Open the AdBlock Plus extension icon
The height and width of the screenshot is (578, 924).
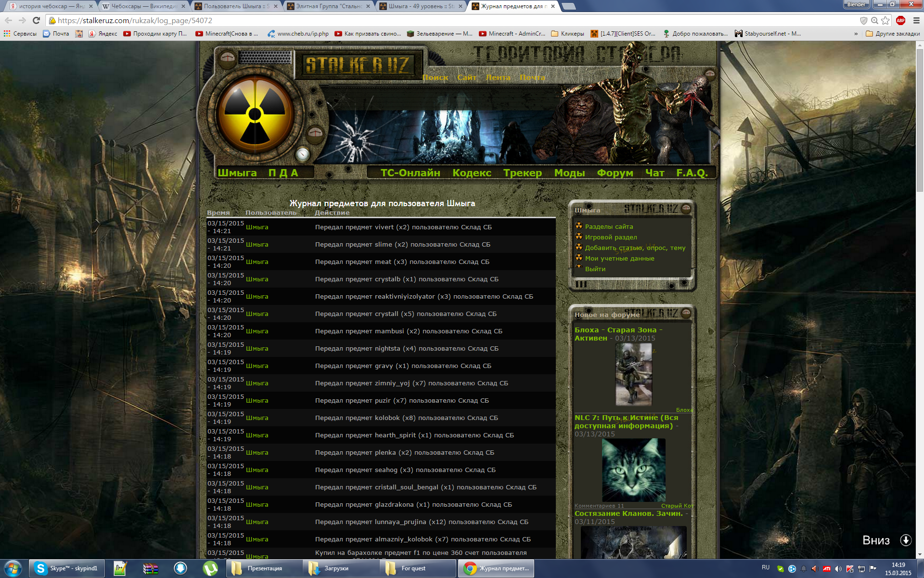pos(900,21)
